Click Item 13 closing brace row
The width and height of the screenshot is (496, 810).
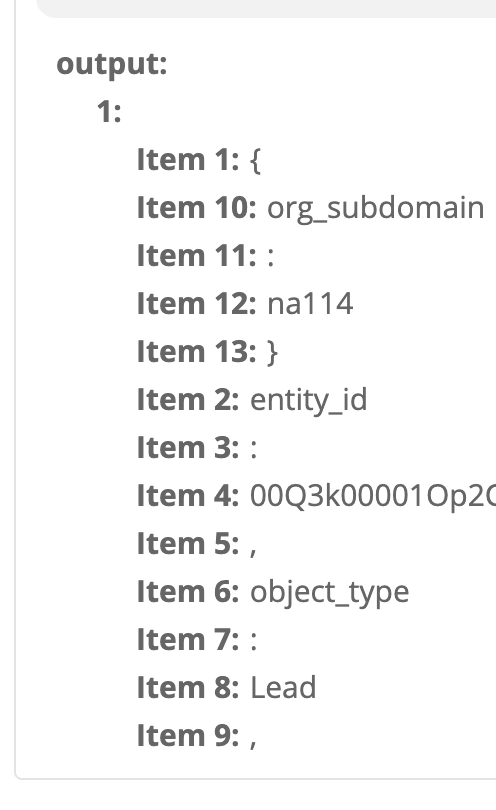(207, 352)
